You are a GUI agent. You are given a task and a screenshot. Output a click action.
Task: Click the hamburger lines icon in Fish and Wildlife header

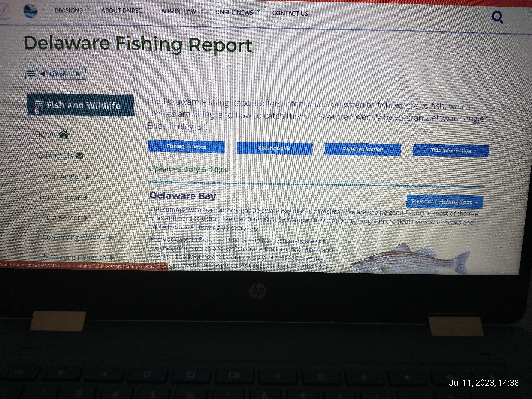39,105
